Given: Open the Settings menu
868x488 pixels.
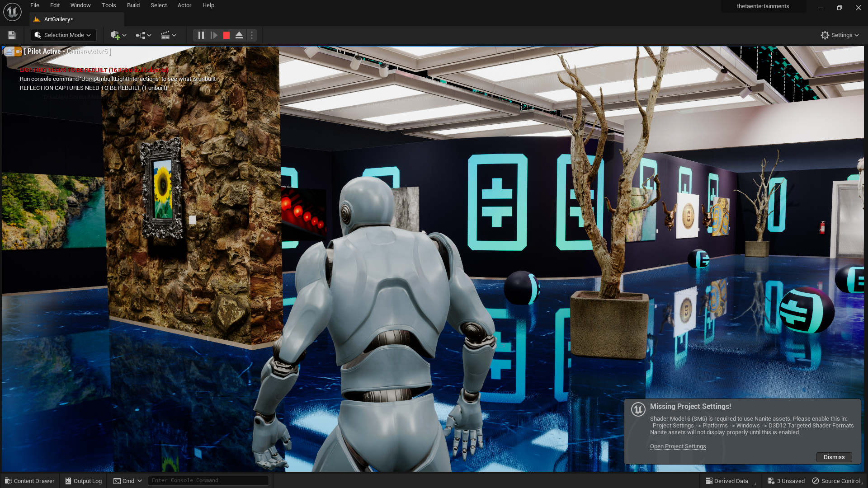Looking at the screenshot, I should click(840, 35).
